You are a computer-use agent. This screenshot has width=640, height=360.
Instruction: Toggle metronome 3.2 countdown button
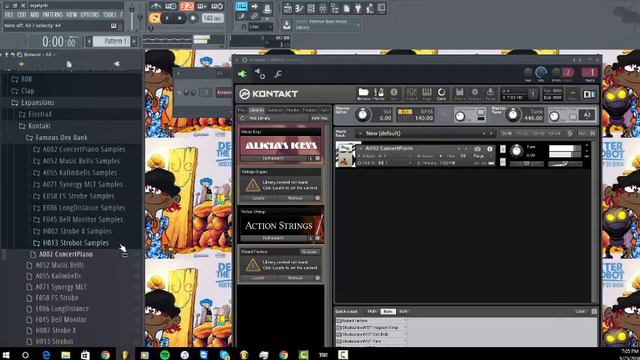pos(187,6)
